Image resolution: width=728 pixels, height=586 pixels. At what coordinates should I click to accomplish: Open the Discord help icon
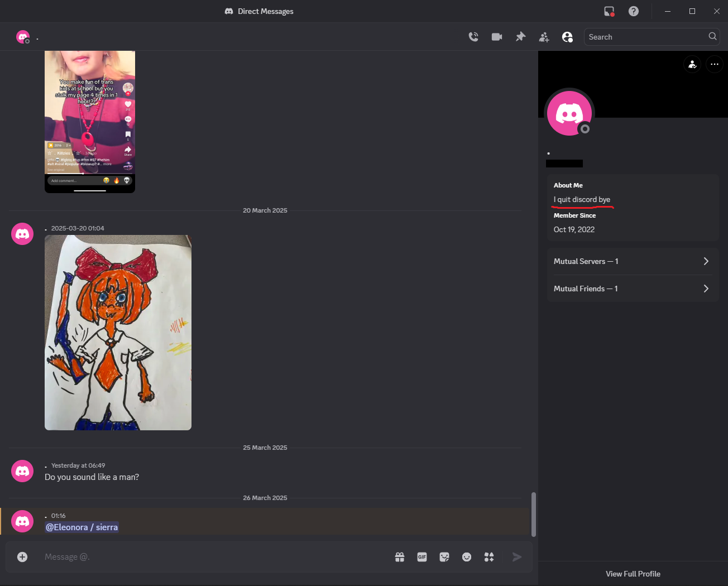pyautogui.click(x=634, y=11)
